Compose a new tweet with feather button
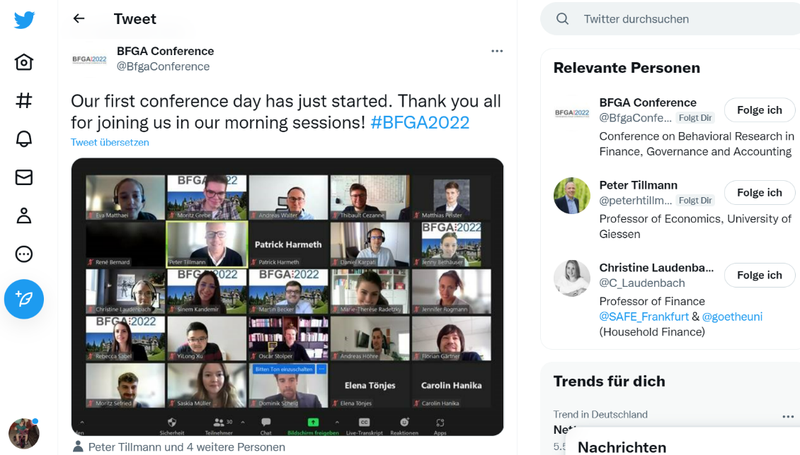The height and width of the screenshot is (455, 800). (24, 299)
